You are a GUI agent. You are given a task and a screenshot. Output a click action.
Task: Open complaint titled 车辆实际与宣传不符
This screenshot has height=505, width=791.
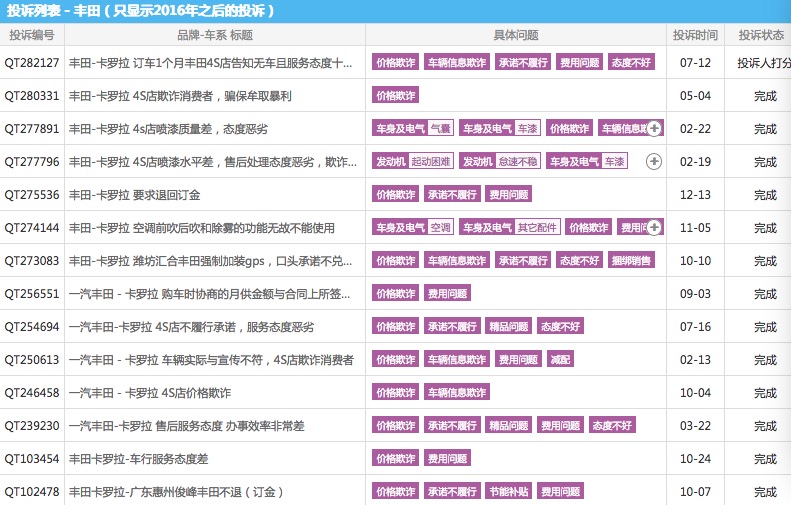(211, 360)
